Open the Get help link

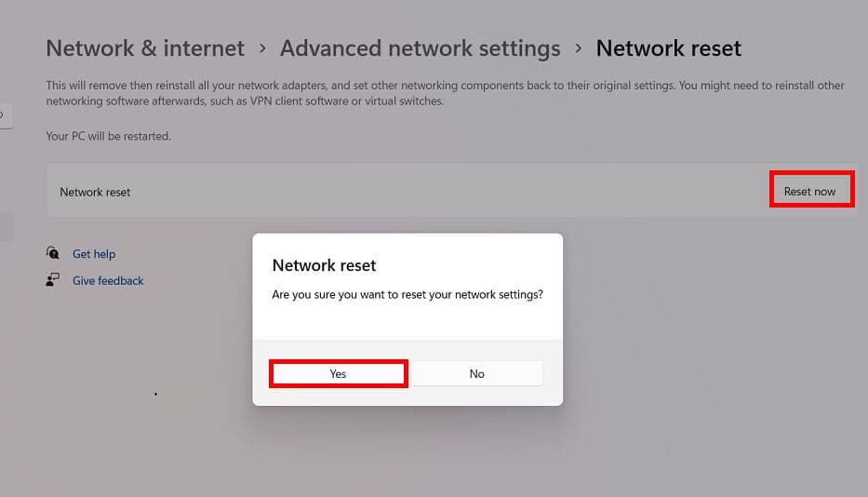click(x=94, y=254)
